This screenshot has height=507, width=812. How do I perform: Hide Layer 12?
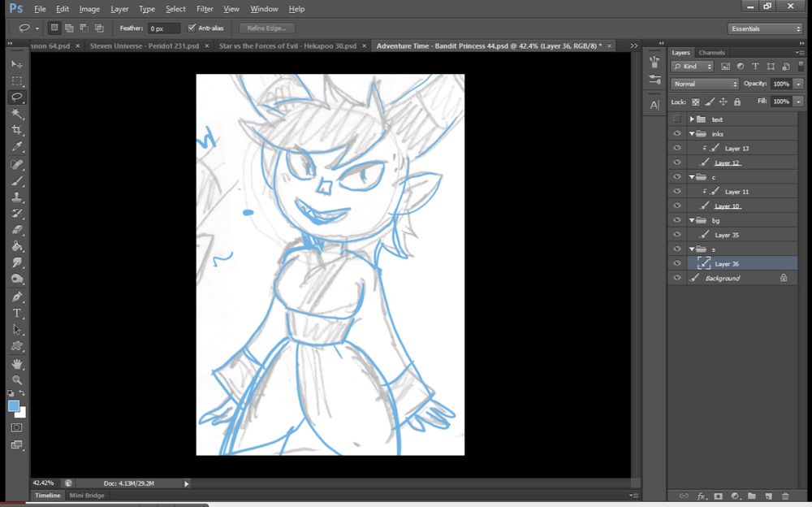pos(677,162)
